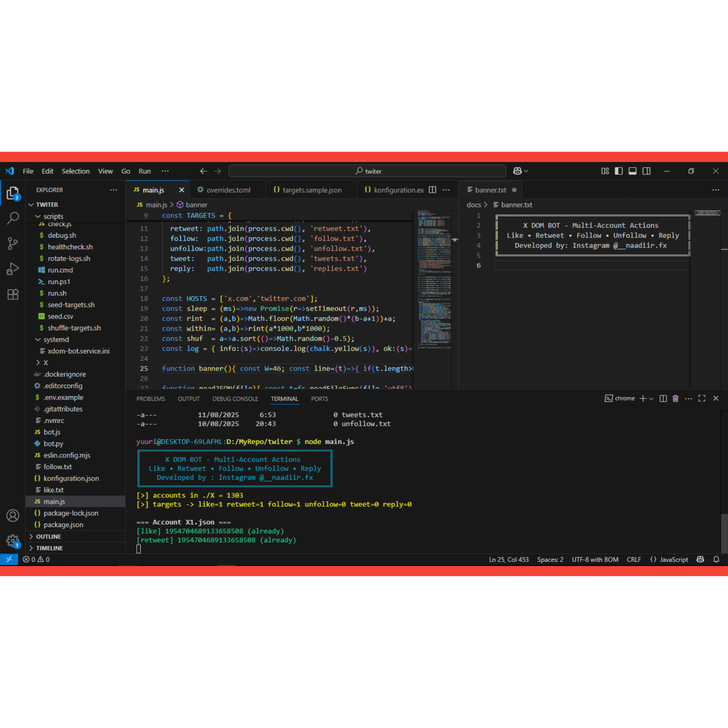Image resolution: width=728 pixels, height=728 pixels.
Task: Open the Accounts menu icon
Action: tap(13, 515)
